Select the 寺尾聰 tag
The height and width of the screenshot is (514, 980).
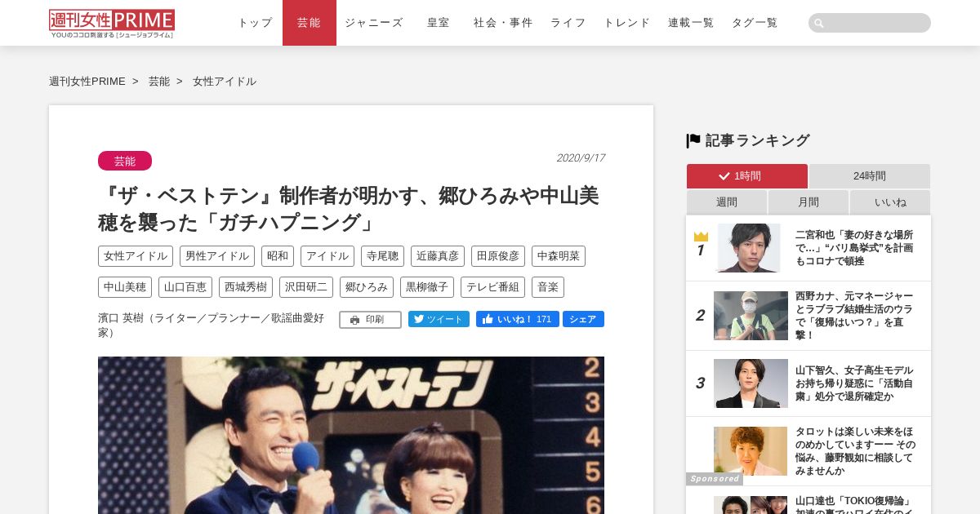(x=382, y=256)
